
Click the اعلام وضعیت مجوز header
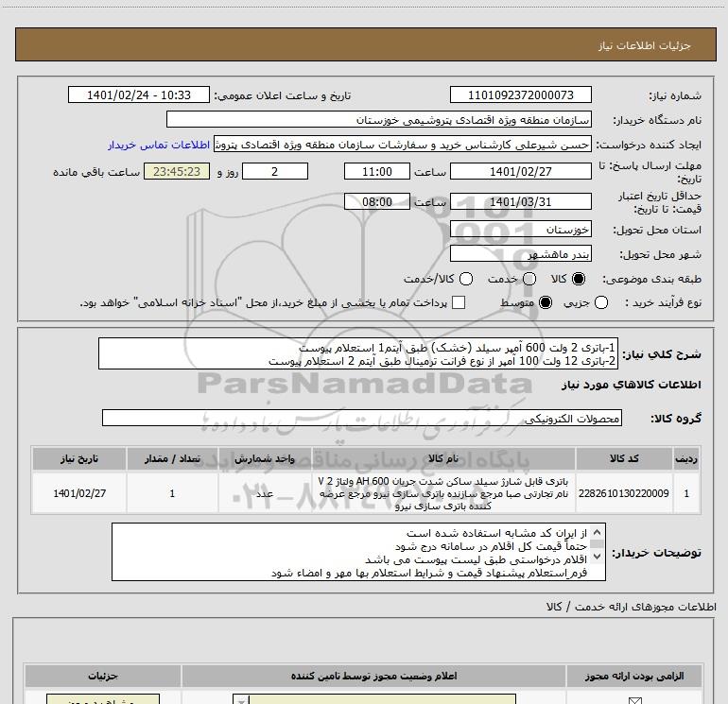pyautogui.click(x=373, y=676)
